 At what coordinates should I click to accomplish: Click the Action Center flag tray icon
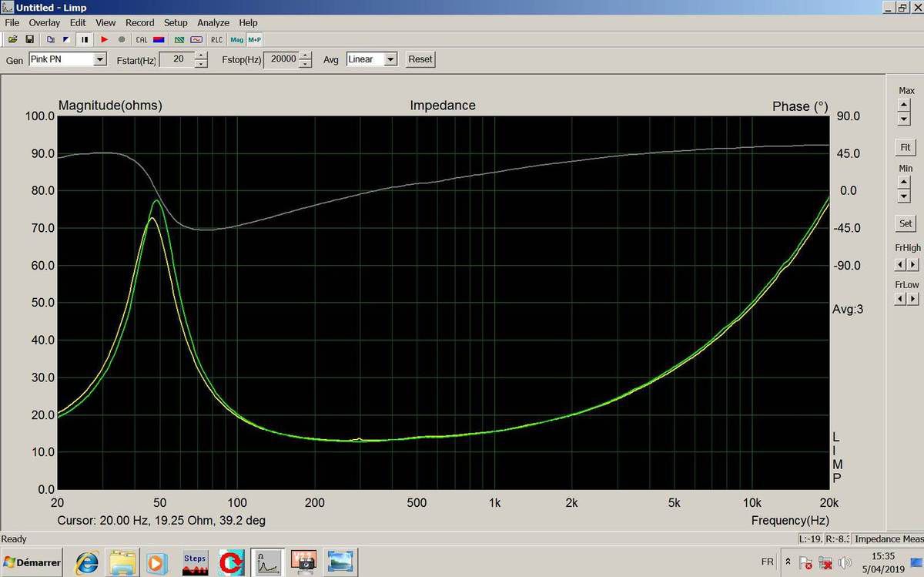805,562
